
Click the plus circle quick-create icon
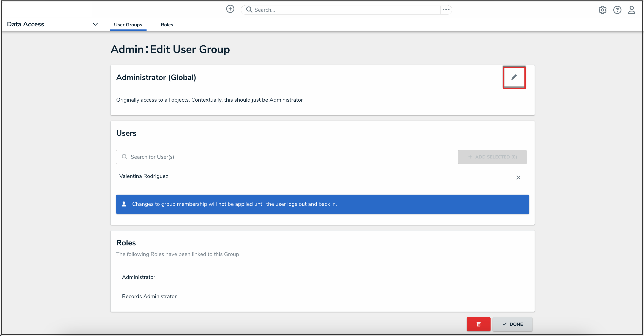coord(230,9)
